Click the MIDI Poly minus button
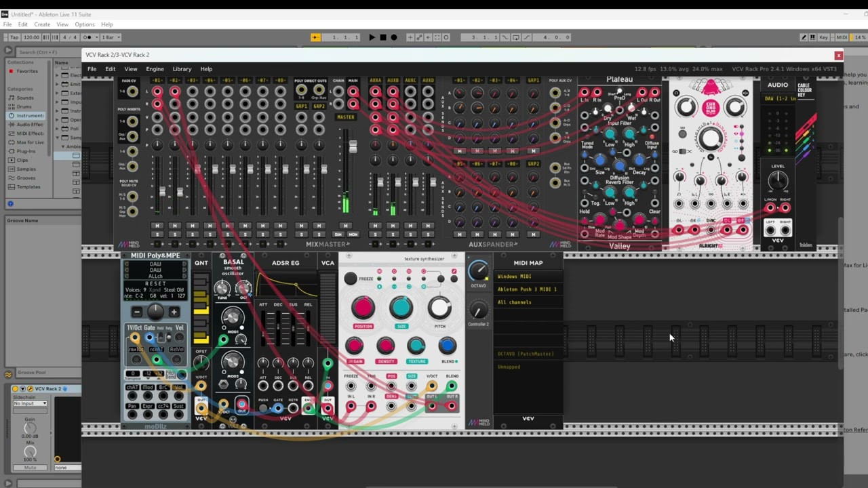Image resolution: width=868 pixels, height=488 pixels. [137, 312]
